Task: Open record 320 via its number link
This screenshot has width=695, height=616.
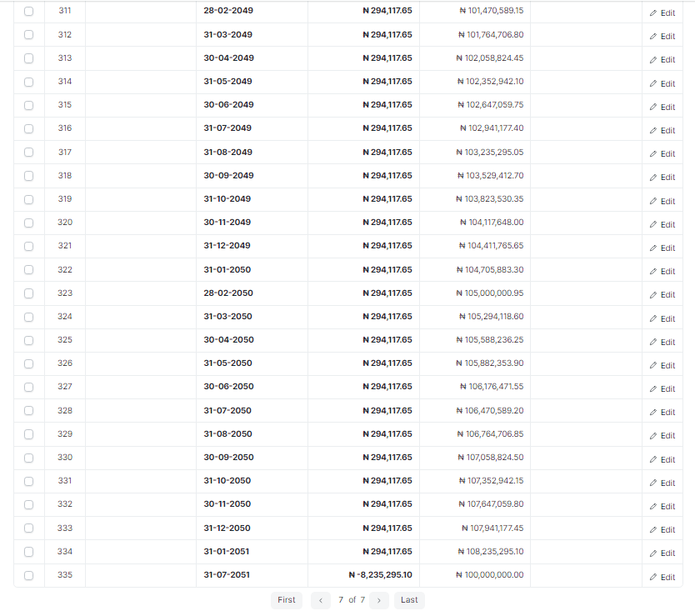Action: [64, 223]
